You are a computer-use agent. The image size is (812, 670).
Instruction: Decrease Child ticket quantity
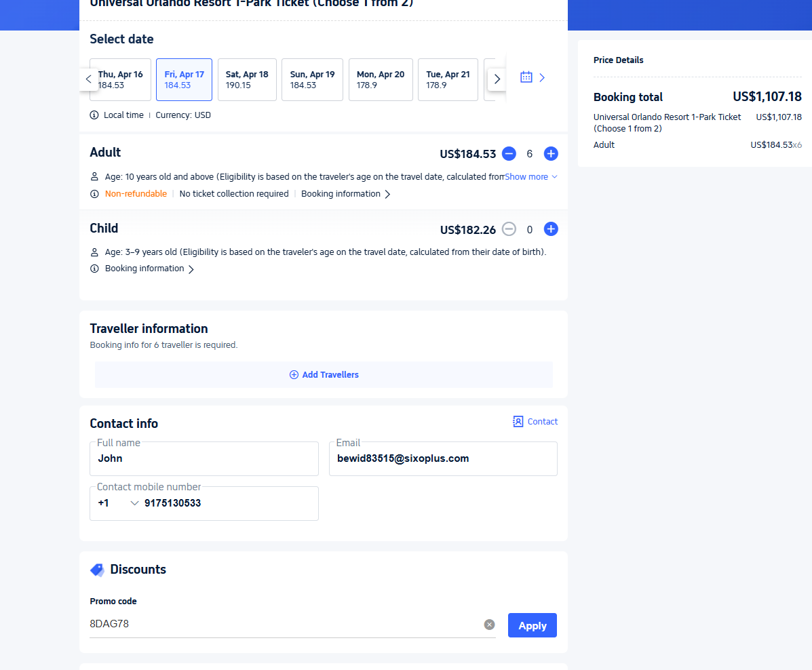509,229
